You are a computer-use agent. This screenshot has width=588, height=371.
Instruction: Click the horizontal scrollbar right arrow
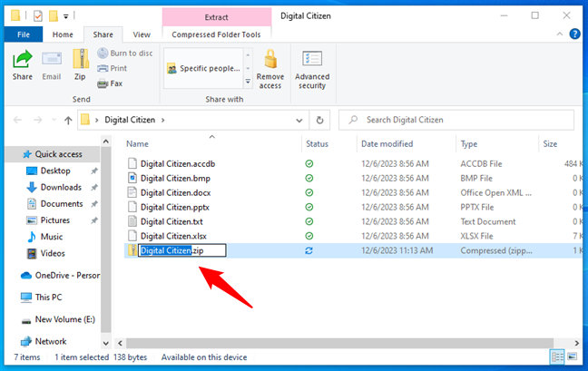click(x=577, y=343)
